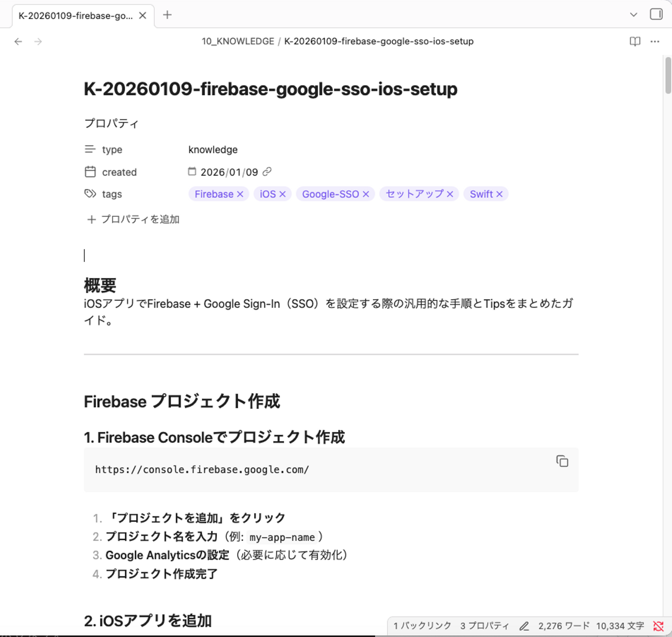Click the 10,334 文字 character count
This screenshot has height=637, width=672.
620,626
